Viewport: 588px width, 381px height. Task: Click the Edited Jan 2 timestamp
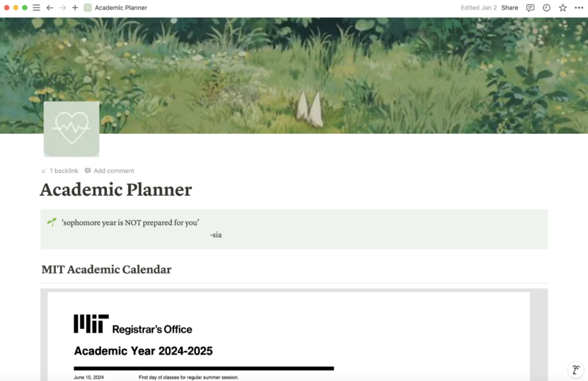click(x=478, y=7)
